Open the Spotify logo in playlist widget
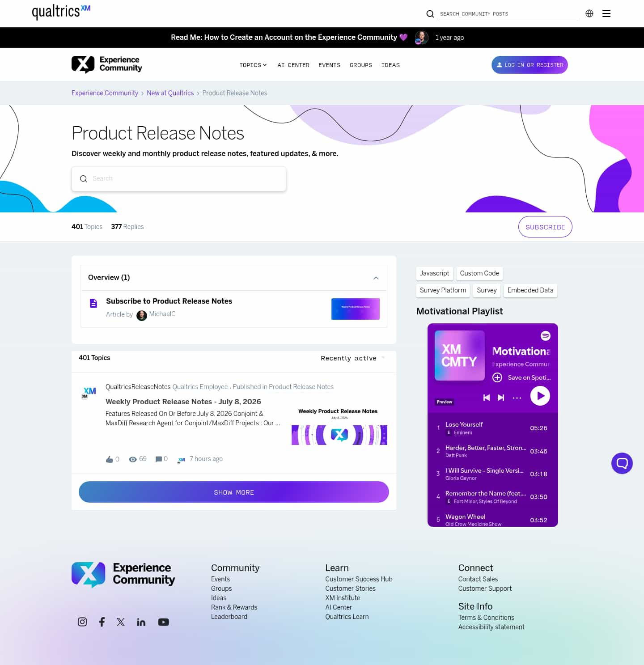 coord(546,336)
